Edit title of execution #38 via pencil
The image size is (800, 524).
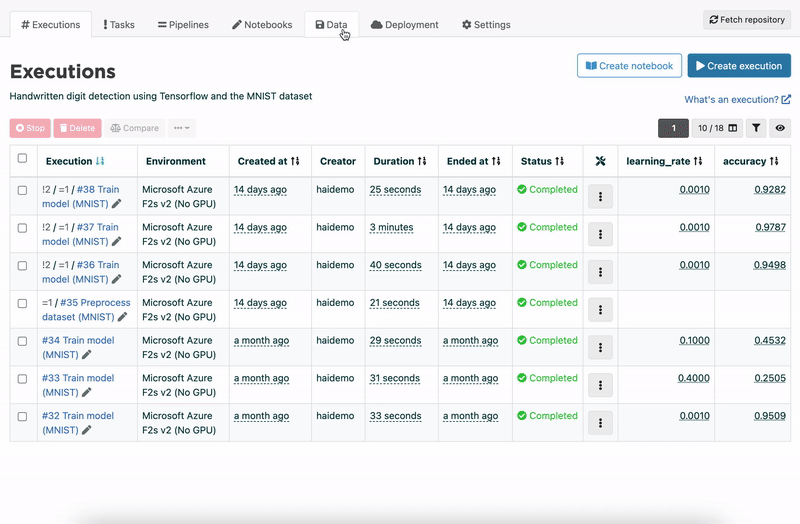[117, 204]
